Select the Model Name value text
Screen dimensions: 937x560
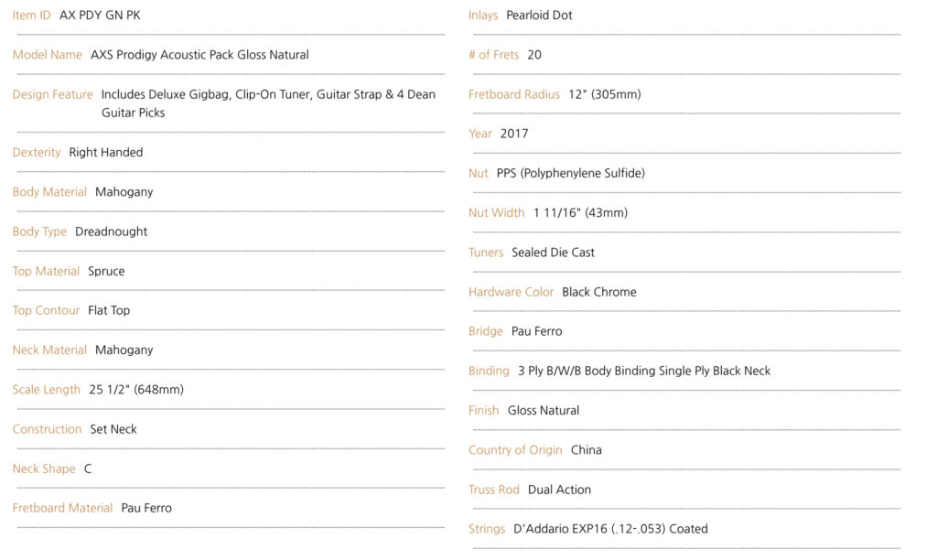[199, 55]
